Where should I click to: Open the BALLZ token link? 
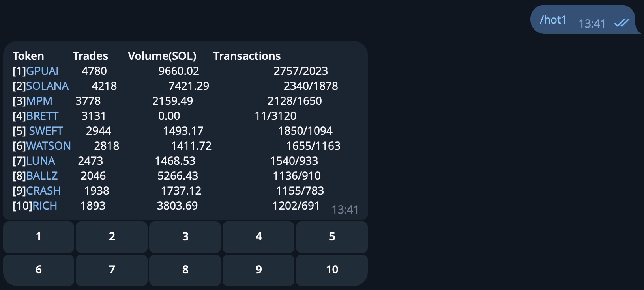click(42, 176)
